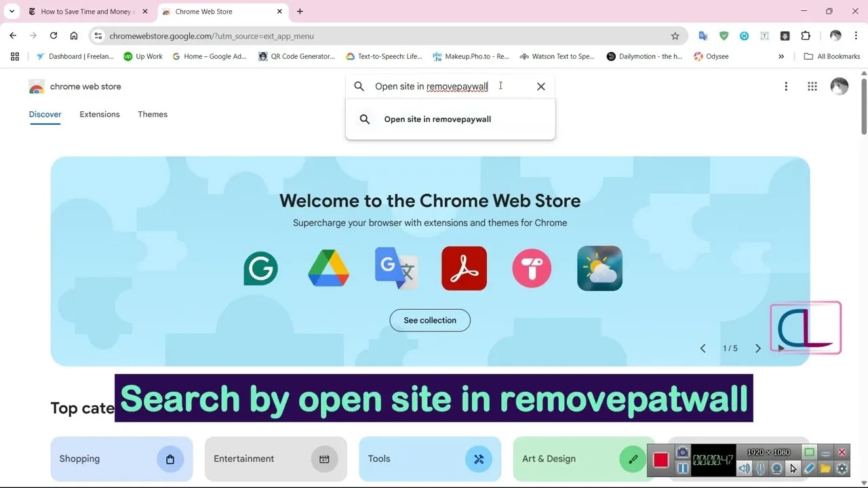Open the Entertainment category

[x=276, y=459]
